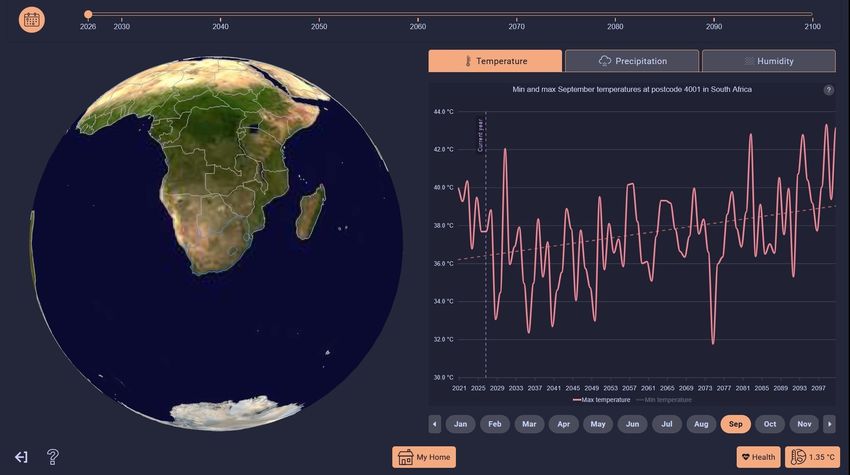Screen dimensions: 850x475
Task: Jump timeline to year 2050
Action: click(319, 26)
